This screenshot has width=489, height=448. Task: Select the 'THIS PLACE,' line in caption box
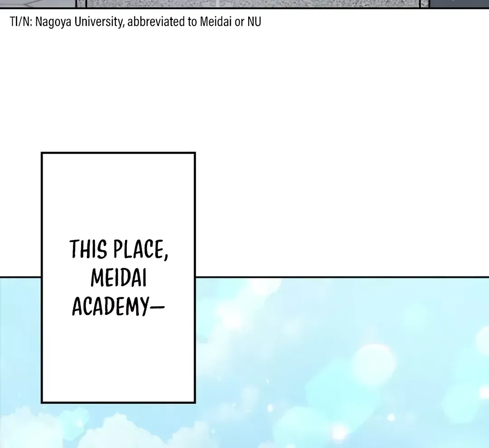click(x=119, y=249)
